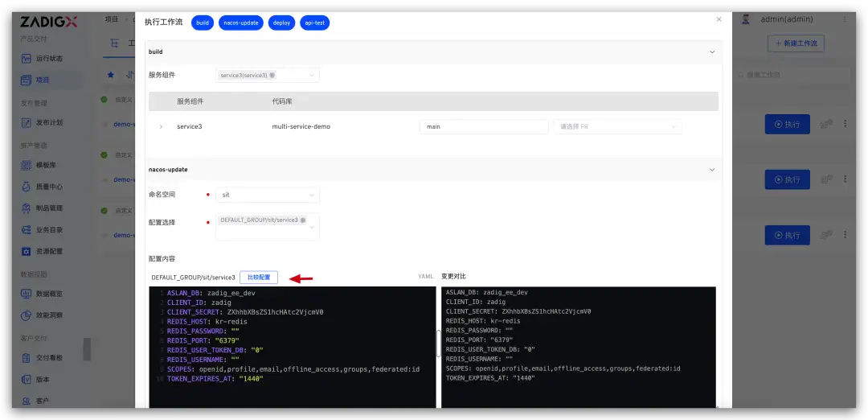
Task: Open 模板库 in the sidebar
Action: point(39,165)
